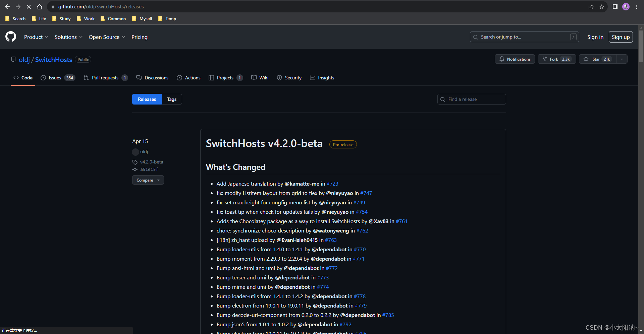Viewport: 644px width, 334px height.
Task: Open the Temp bookmarks folder
Action: pyautogui.click(x=167, y=19)
